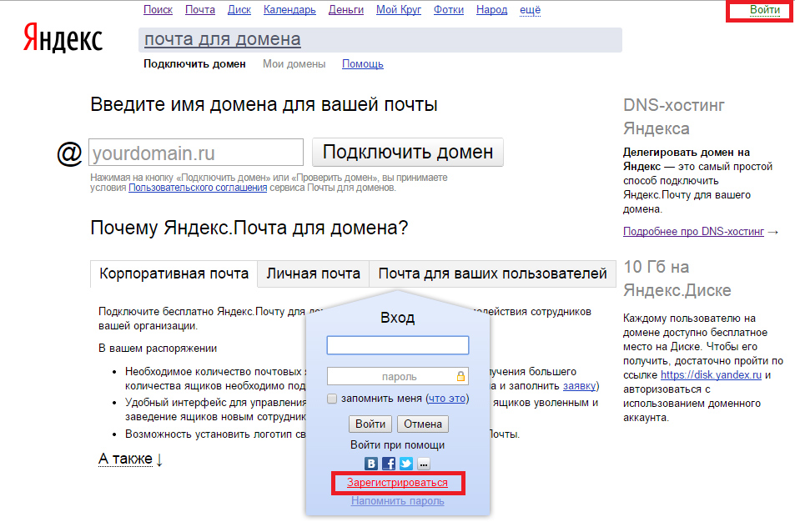Screen dimensions: 795x532
Task: Switch to 'Подключить домен' section
Action: click(194, 64)
